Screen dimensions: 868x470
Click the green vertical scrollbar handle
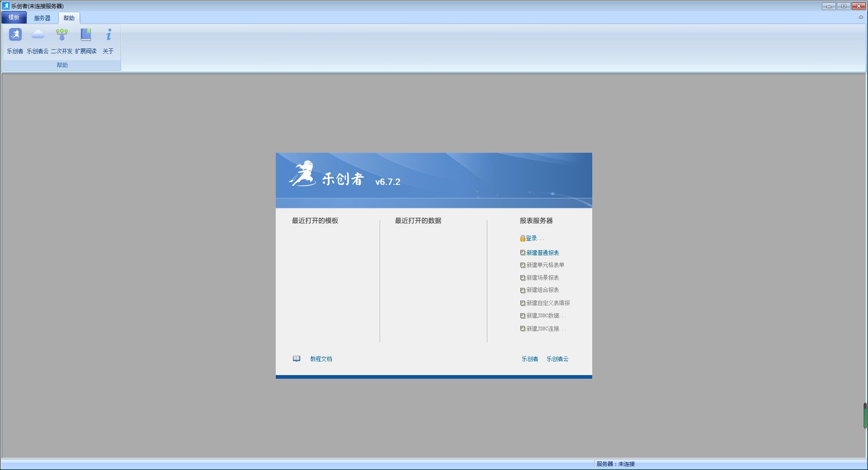coord(865,415)
